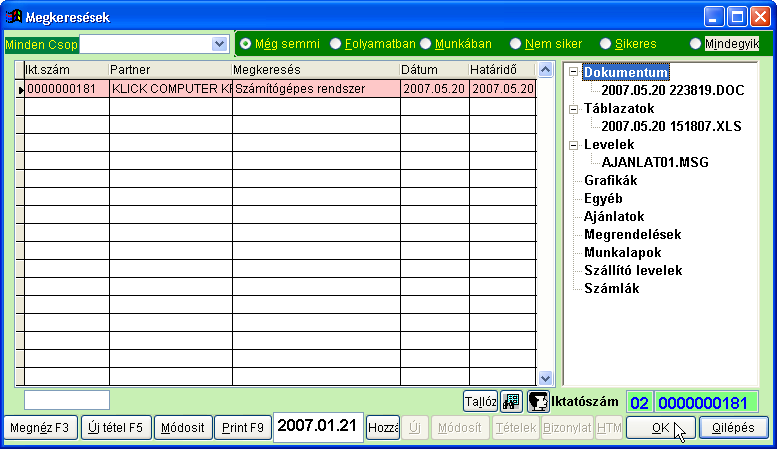Click the 0000000181 Iktatószám number field

(x=707, y=402)
